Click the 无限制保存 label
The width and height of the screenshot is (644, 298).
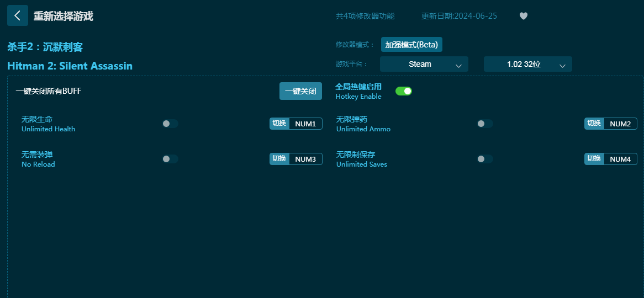tap(356, 155)
